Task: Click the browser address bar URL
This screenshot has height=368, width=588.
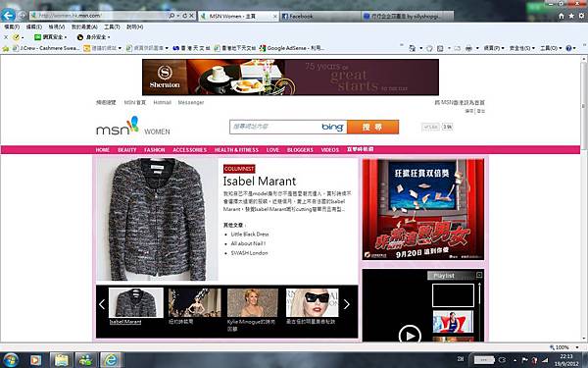Action: (99, 16)
